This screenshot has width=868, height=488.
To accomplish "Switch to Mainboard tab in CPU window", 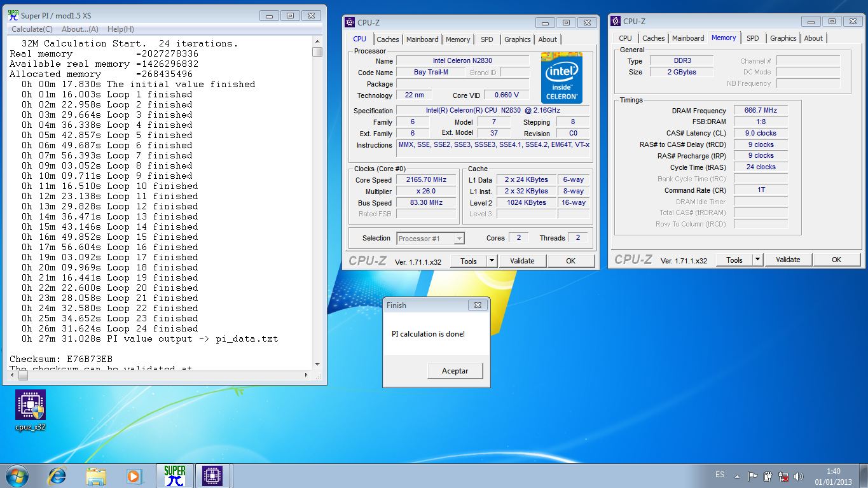I will point(422,39).
